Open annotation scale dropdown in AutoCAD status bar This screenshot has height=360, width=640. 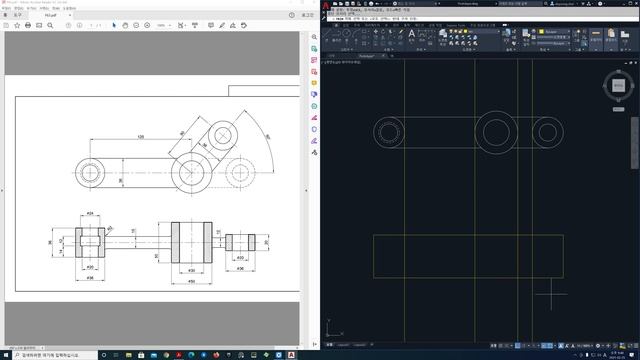pyautogui.click(x=585, y=346)
